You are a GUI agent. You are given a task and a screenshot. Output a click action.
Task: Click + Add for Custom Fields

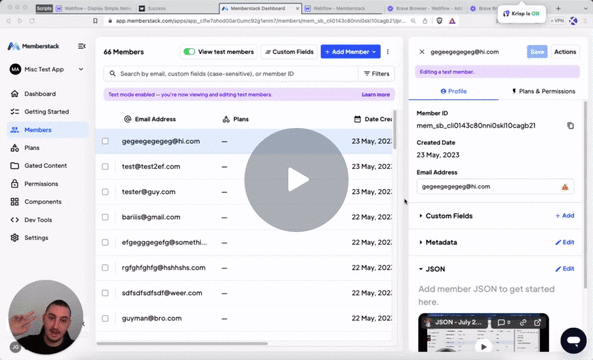pos(565,216)
